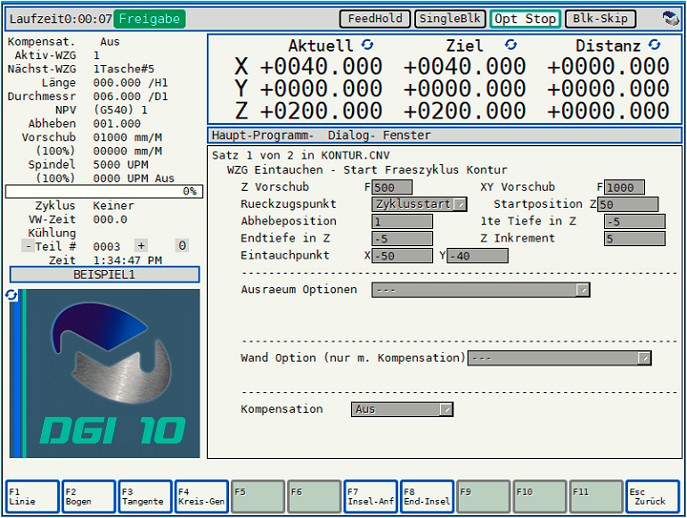Click Z Inkrement input field
The width and height of the screenshot is (687, 518).
tap(634, 238)
